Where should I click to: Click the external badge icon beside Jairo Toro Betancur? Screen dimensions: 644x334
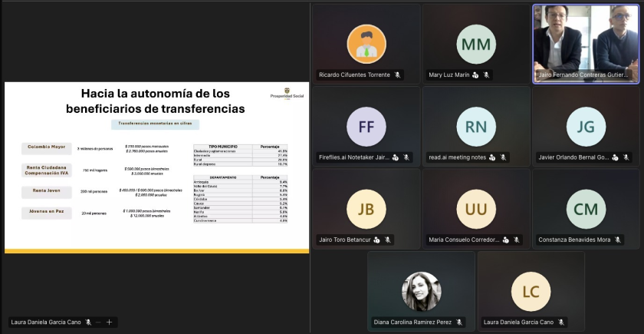point(377,240)
